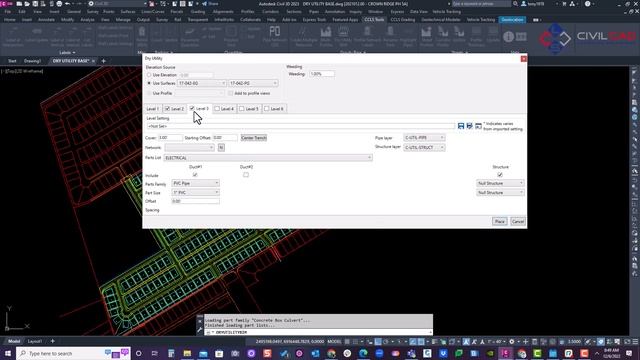Click the search icon in the title bar
The width and height of the screenshot is (640, 360).
point(516,4)
